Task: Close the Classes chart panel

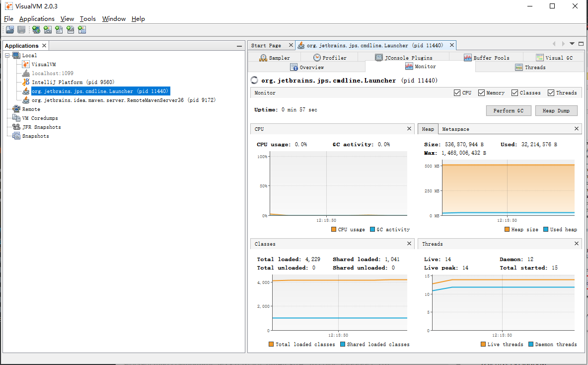Action: tap(409, 243)
